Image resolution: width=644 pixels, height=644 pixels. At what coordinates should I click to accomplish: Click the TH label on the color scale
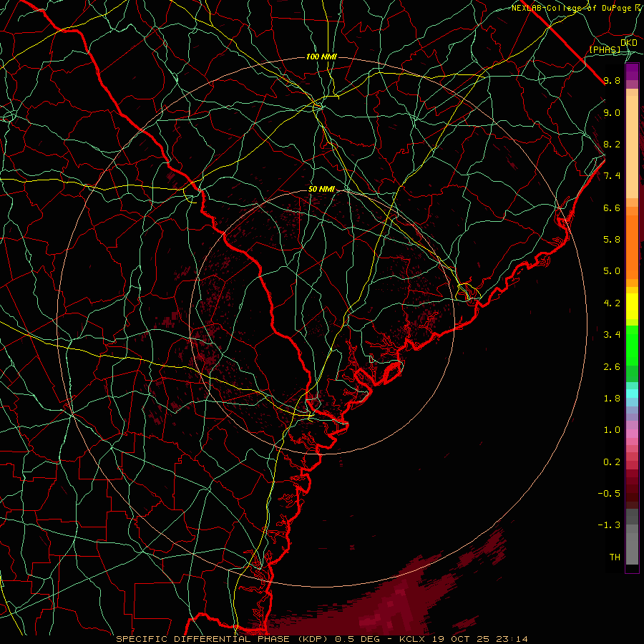[x=615, y=557]
